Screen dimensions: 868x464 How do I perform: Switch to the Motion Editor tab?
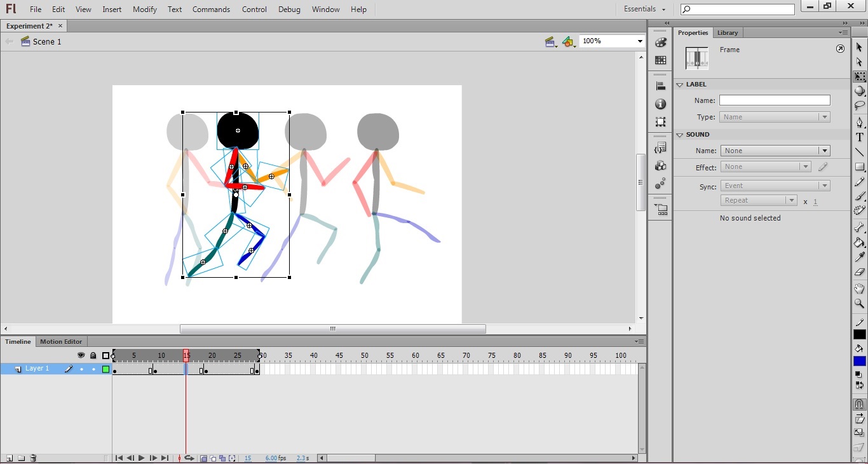point(61,341)
